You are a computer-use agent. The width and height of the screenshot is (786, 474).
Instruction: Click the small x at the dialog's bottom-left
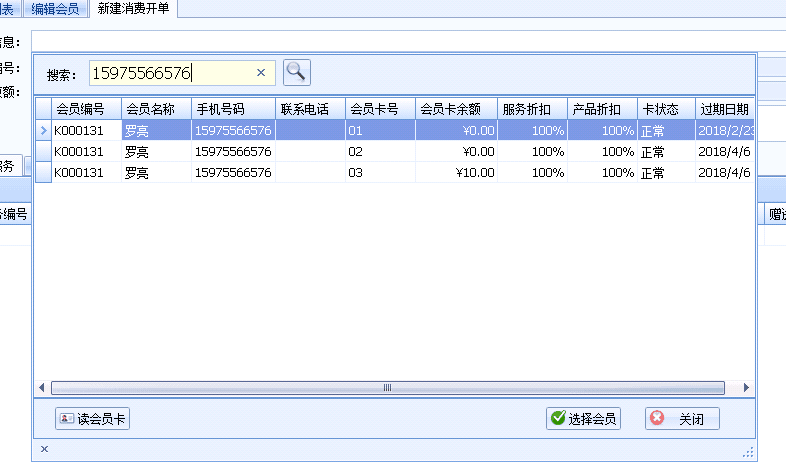point(44,450)
